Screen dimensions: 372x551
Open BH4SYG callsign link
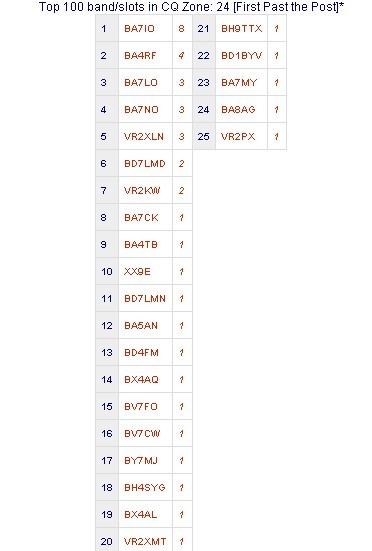point(144,488)
